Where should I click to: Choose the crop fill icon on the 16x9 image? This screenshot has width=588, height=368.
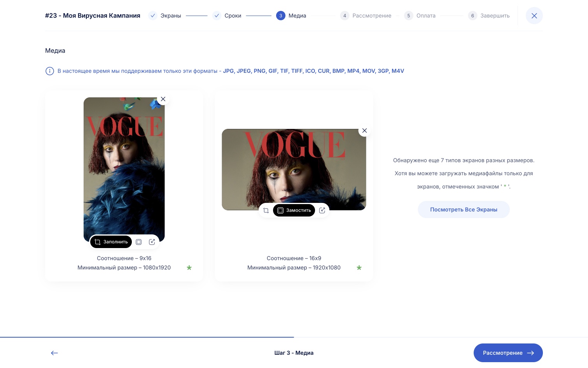click(266, 210)
